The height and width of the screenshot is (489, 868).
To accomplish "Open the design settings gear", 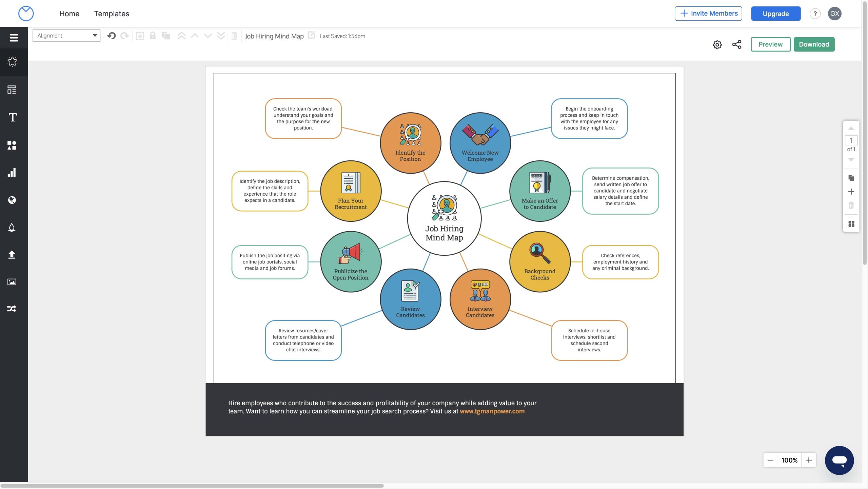I will point(717,44).
